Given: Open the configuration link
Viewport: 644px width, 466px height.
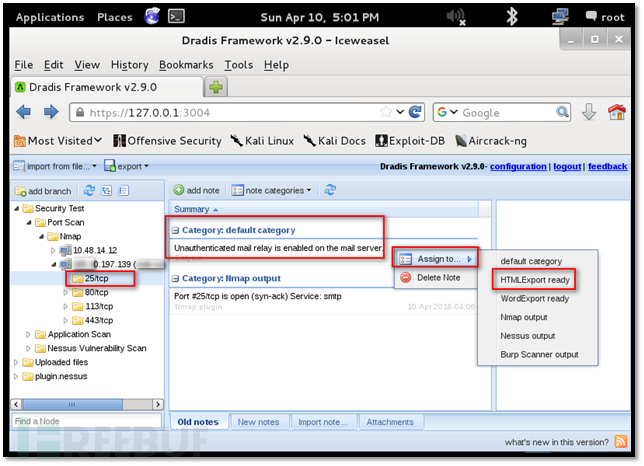Looking at the screenshot, I should (x=518, y=167).
